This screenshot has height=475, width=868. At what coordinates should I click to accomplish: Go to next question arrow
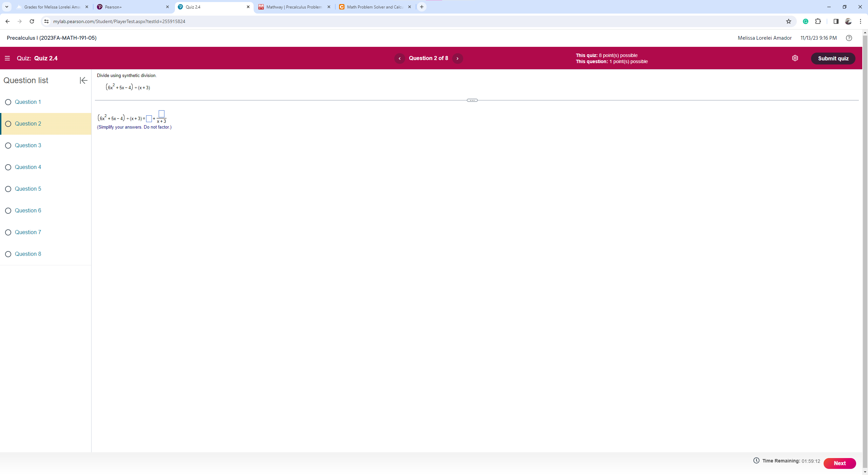point(457,58)
